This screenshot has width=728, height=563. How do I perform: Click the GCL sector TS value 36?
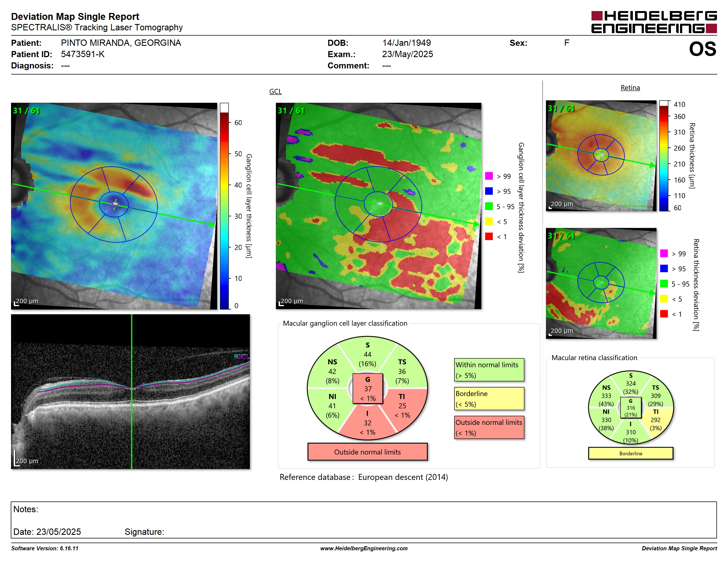point(402,371)
